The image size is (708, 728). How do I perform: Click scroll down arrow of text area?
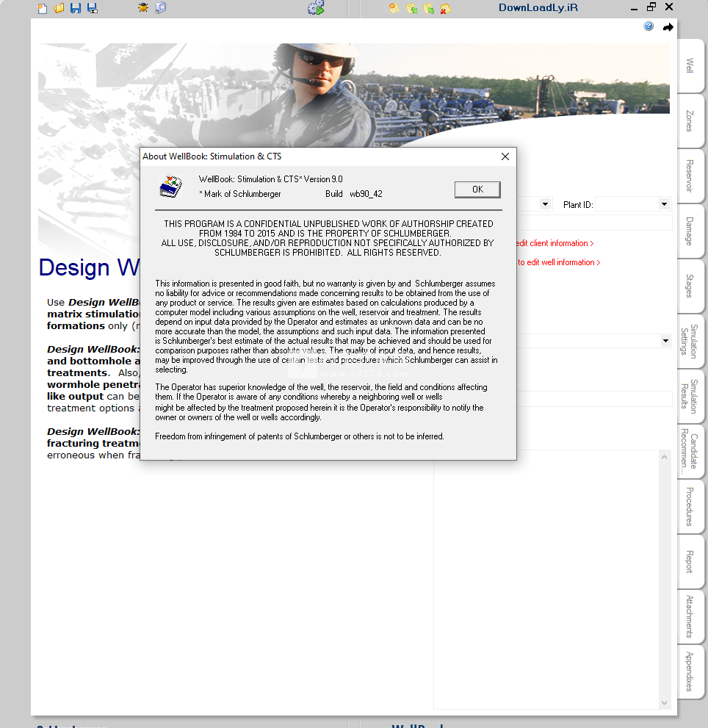click(x=665, y=703)
